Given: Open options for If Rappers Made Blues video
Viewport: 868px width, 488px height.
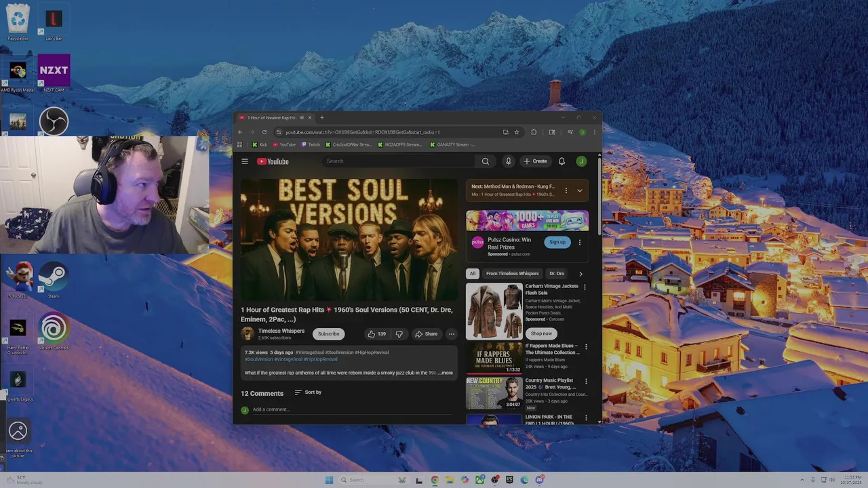Looking at the screenshot, I should (x=586, y=346).
